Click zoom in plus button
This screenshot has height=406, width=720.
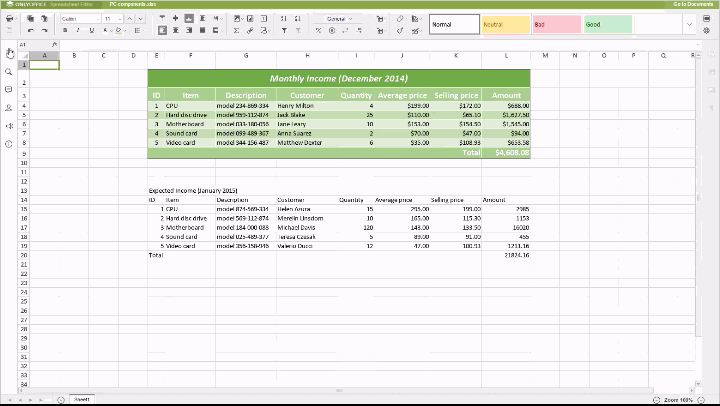click(x=701, y=400)
